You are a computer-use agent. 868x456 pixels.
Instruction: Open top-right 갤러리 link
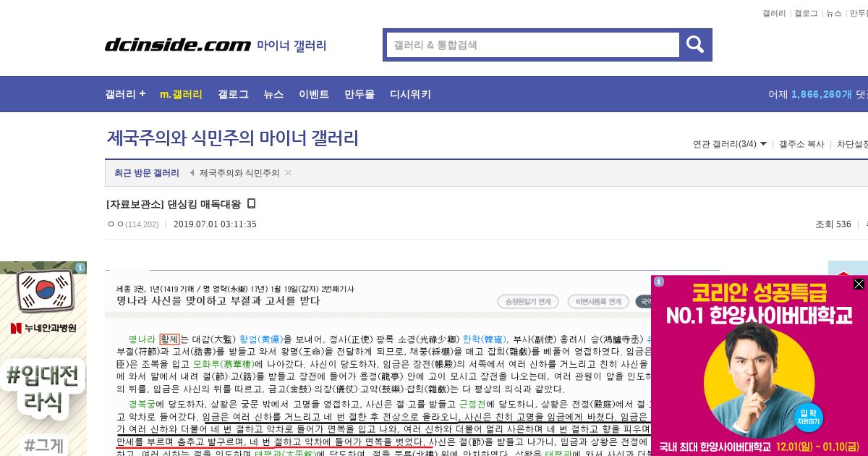pos(774,13)
